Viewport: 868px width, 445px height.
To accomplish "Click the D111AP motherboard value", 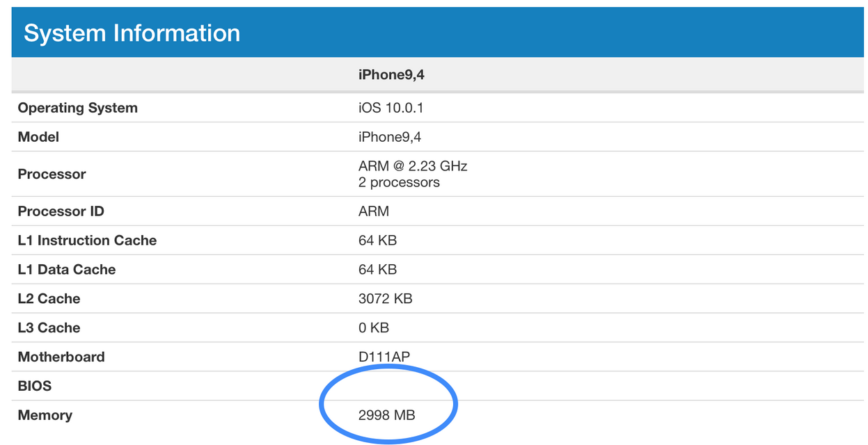I will (384, 357).
